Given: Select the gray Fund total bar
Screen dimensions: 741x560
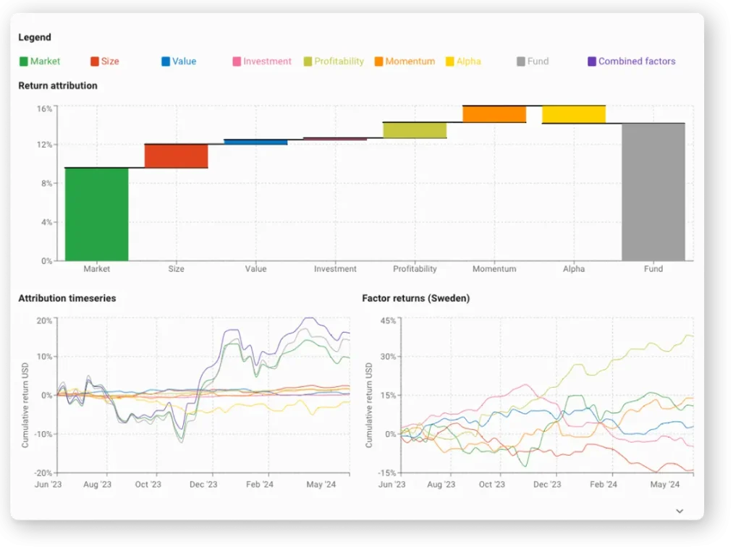Looking at the screenshot, I should [653, 192].
